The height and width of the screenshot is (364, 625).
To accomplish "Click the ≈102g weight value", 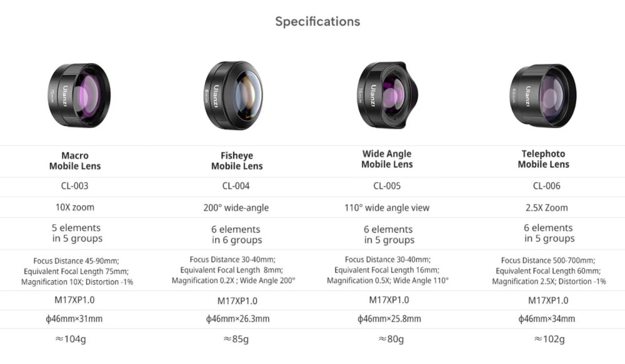I will [x=549, y=339].
